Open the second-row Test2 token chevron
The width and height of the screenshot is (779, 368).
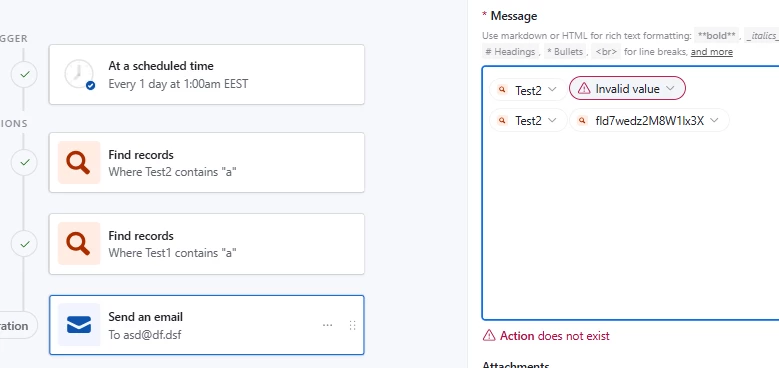coord(552,120)
